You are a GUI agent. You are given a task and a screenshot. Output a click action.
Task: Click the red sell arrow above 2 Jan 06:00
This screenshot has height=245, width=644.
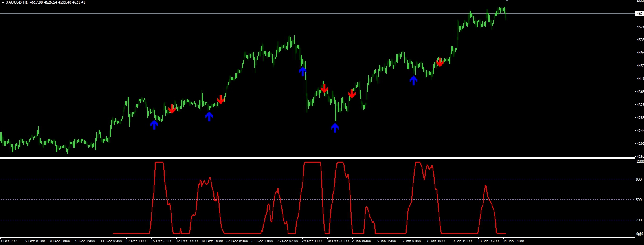pyautogui.click(x=352, y=93)
